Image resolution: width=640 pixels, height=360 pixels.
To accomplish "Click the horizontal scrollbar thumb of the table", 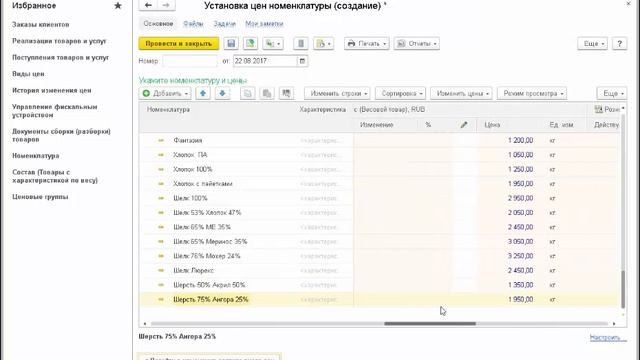I will (430, 324).
